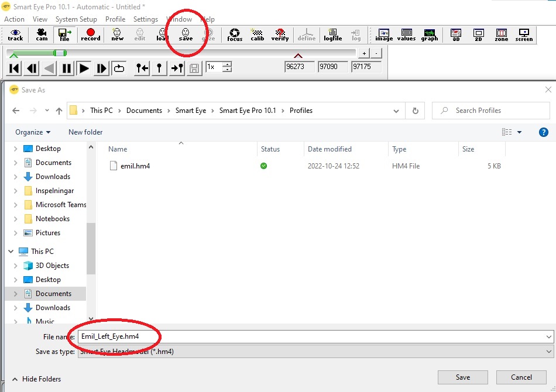Click the Search Profiles field

click(491, 111)
